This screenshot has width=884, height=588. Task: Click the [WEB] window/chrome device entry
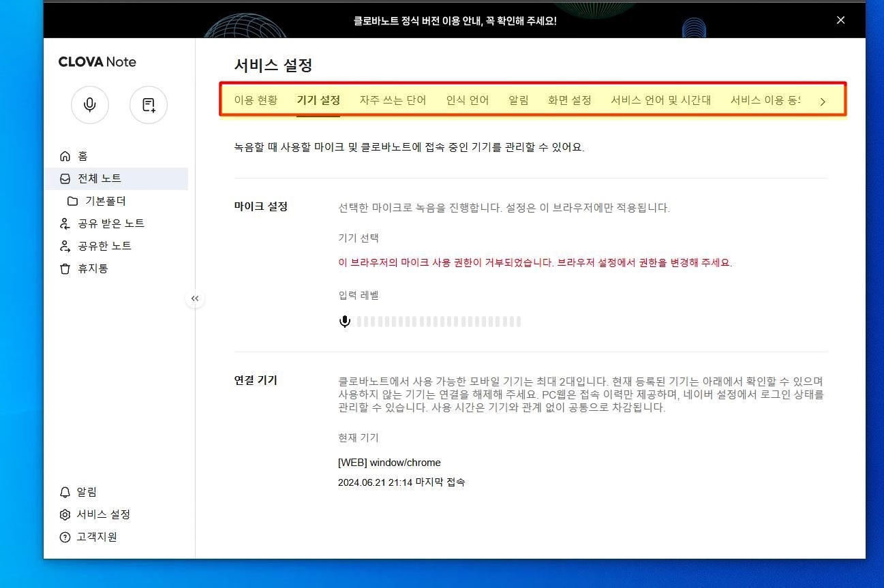[x=389, y=463]
